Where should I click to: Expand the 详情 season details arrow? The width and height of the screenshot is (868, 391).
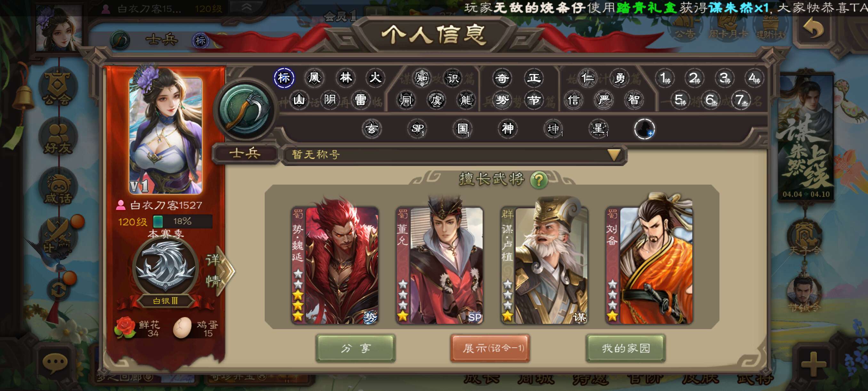coord(220,270)
